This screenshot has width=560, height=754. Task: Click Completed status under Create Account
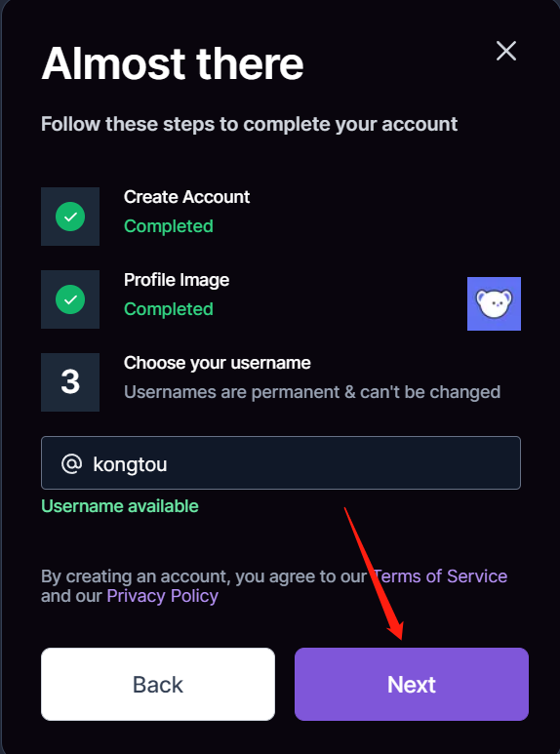[169, 226]
